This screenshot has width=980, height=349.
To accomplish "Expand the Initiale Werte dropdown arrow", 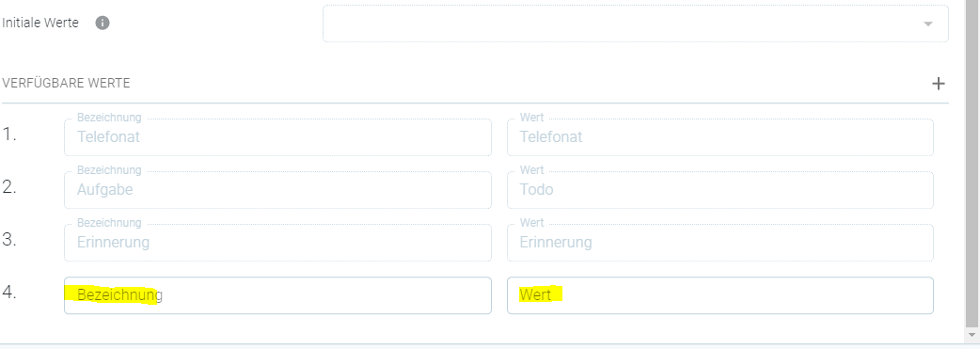I will pos(928,24).
